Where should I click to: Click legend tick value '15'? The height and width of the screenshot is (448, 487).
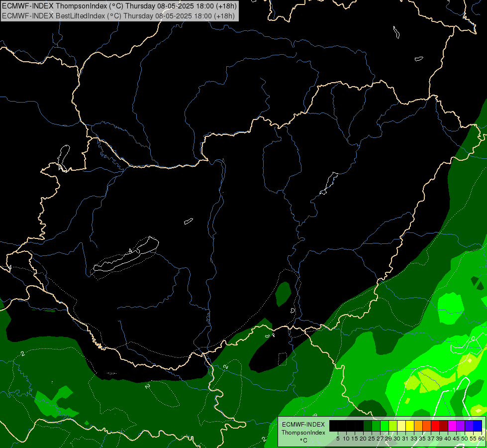click(355, 439)
